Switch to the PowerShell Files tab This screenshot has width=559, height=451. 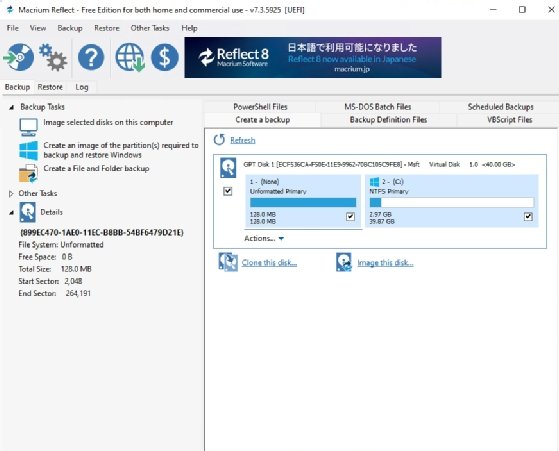coord(260,107)
